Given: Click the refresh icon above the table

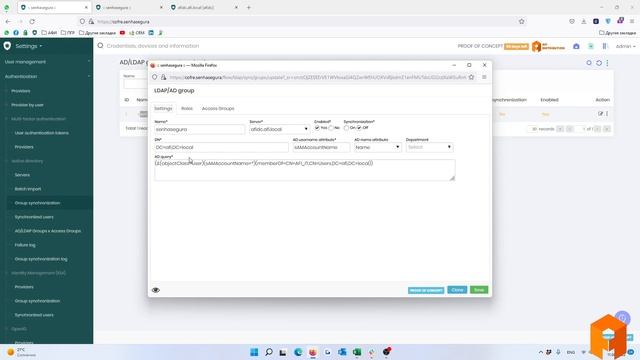Looking at the screenshot, I should click(599, 63).
